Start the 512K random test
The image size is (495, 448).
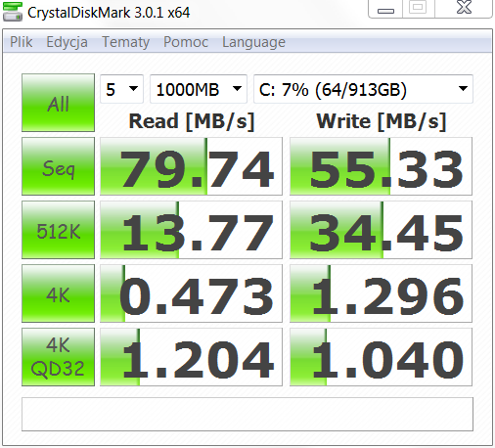pos(58,230)
